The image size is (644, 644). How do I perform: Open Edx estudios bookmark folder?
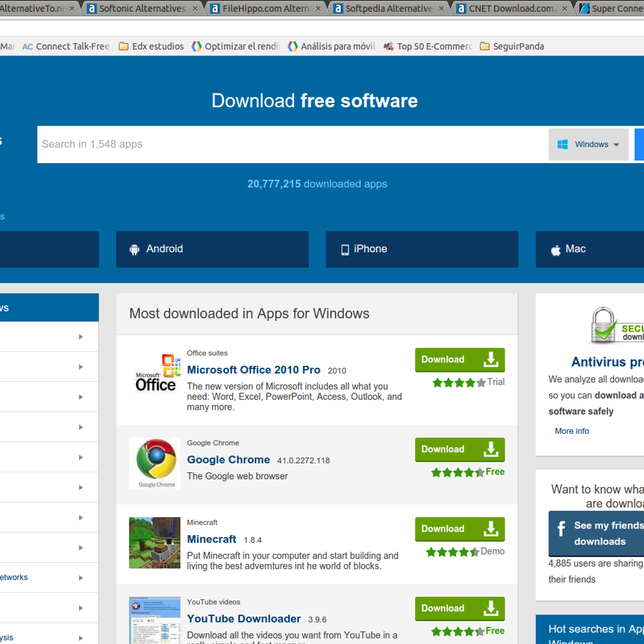point(151,46)
